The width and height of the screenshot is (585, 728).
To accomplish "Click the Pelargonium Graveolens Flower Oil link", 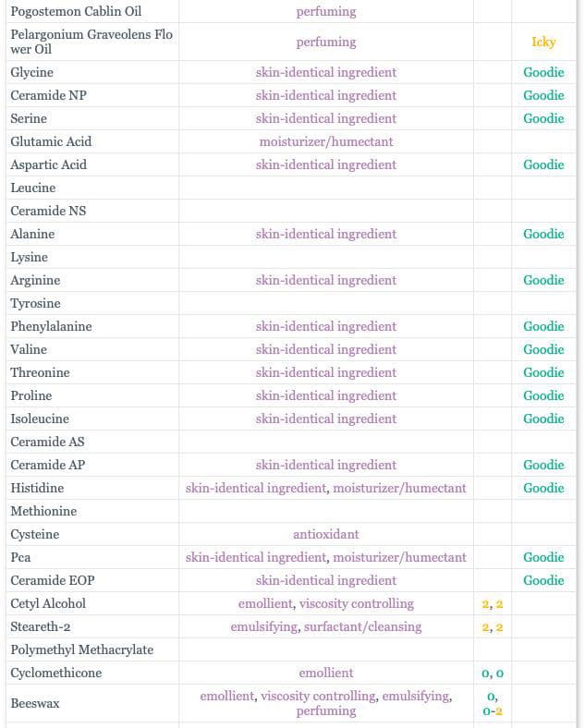I will pos(91,42).
